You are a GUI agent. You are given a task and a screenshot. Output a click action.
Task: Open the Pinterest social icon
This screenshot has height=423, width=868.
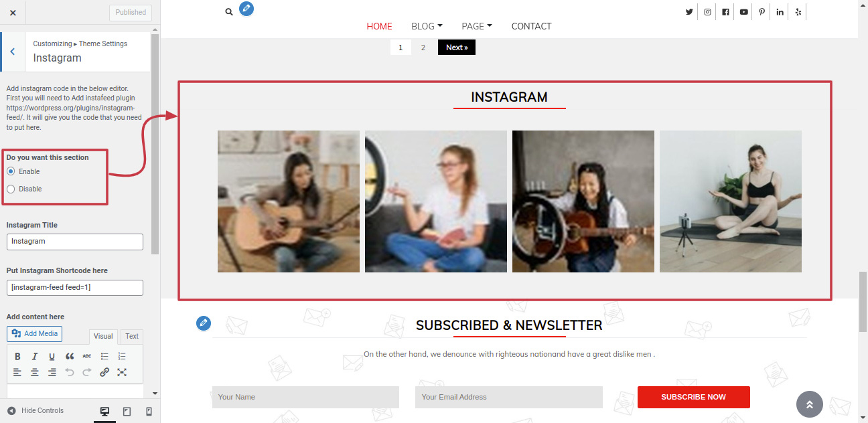coord(762,12)
